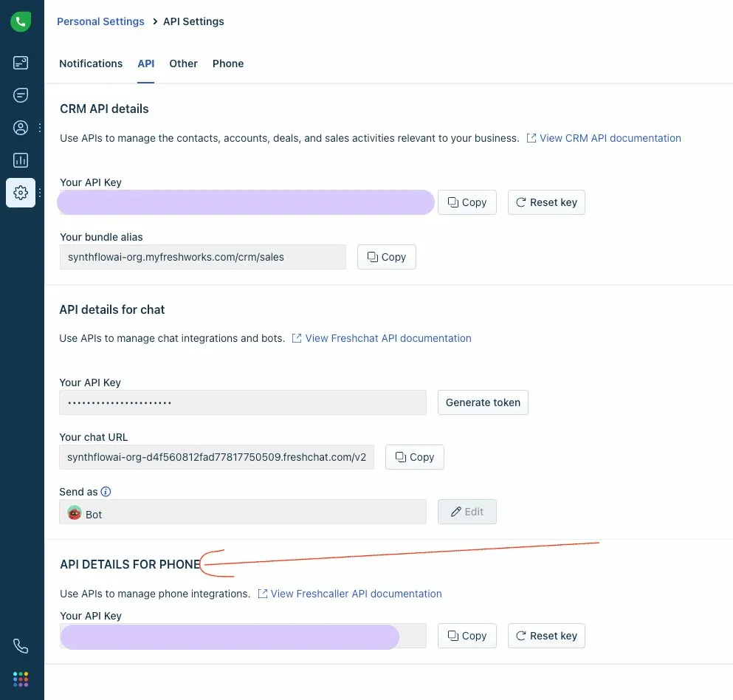This screenshot has height=700, width=733.
Task: Open View CRM API documentation link
Action: (604, 138)
